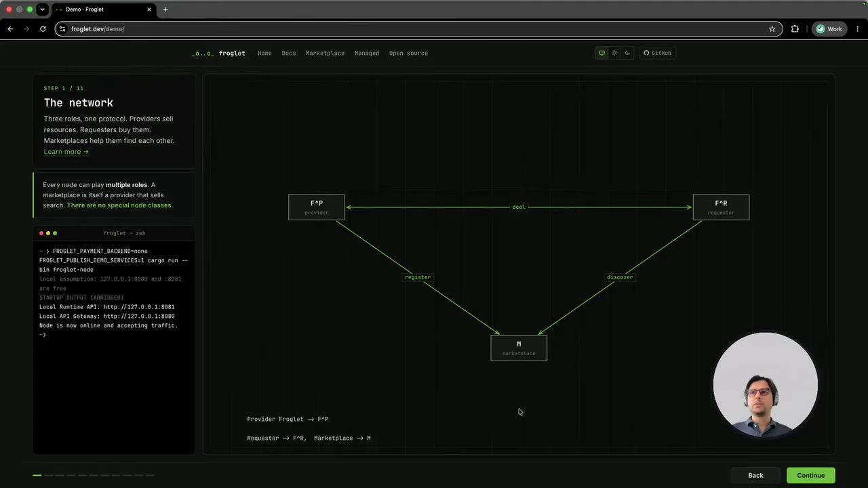The image size is (868, 488).
Task: Click the froglet.dev/demo/ address bar
Action: click(x=417, y=29)
